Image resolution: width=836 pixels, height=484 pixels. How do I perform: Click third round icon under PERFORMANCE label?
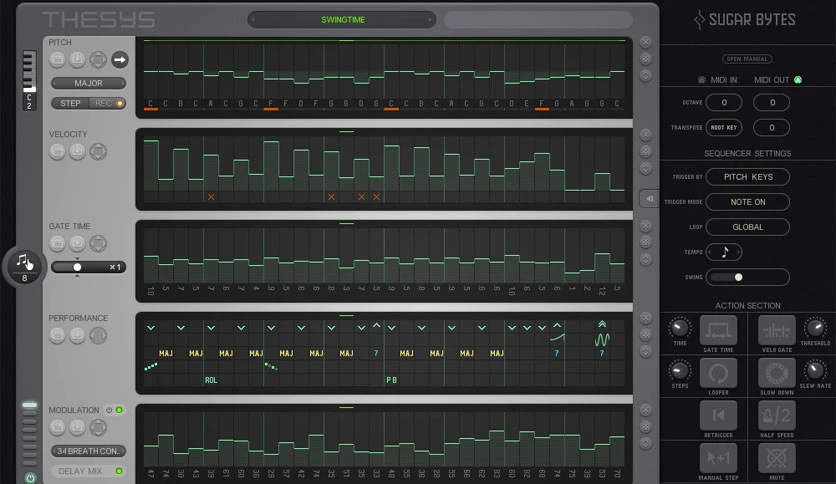(98, 335)
